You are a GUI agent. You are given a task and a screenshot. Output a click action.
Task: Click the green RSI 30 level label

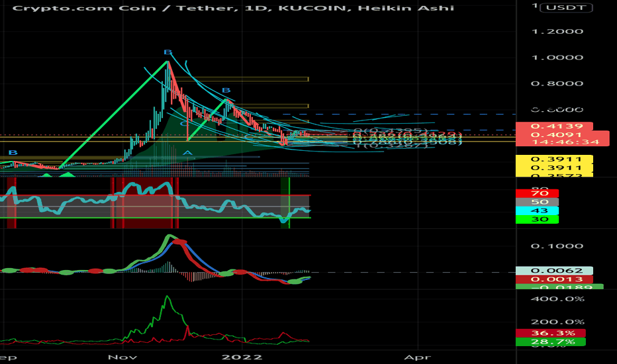pyautogui.click(x=537, y=219)
